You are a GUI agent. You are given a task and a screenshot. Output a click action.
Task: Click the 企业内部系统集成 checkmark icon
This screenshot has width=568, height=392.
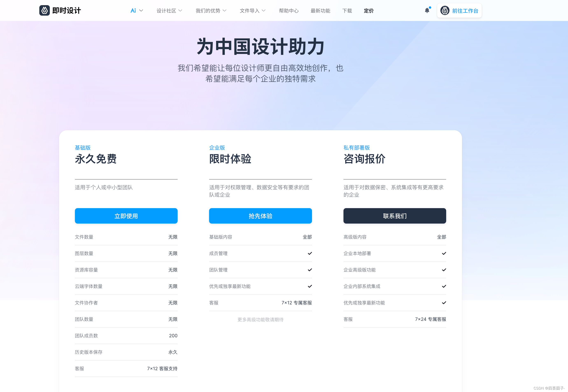coord(444,286)
